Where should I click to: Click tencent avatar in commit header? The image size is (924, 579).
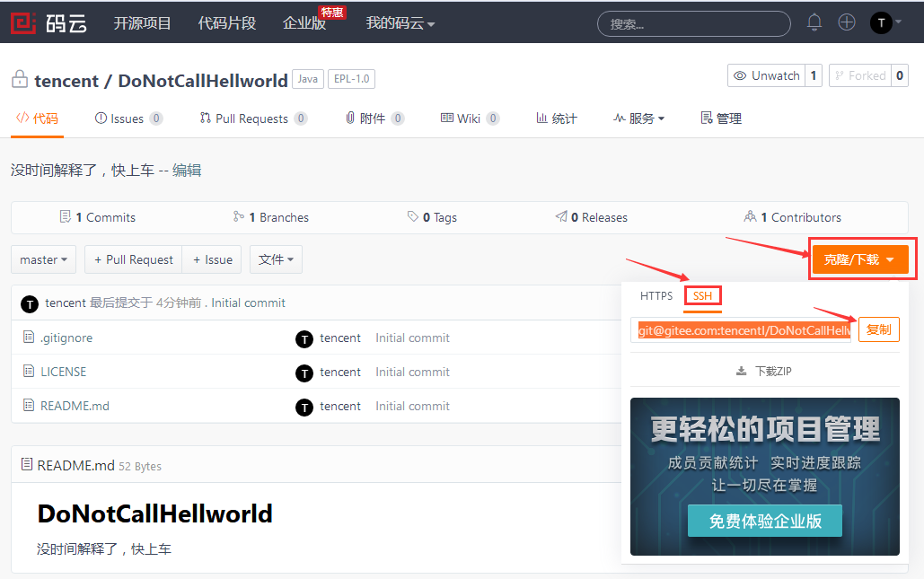[x=30, y=304]
